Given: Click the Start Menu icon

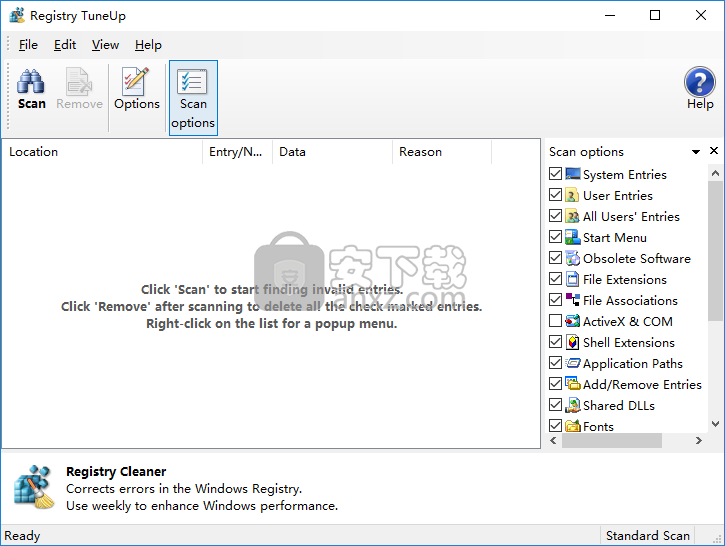Looking at the screenshot, I should (x=572, y=237).
